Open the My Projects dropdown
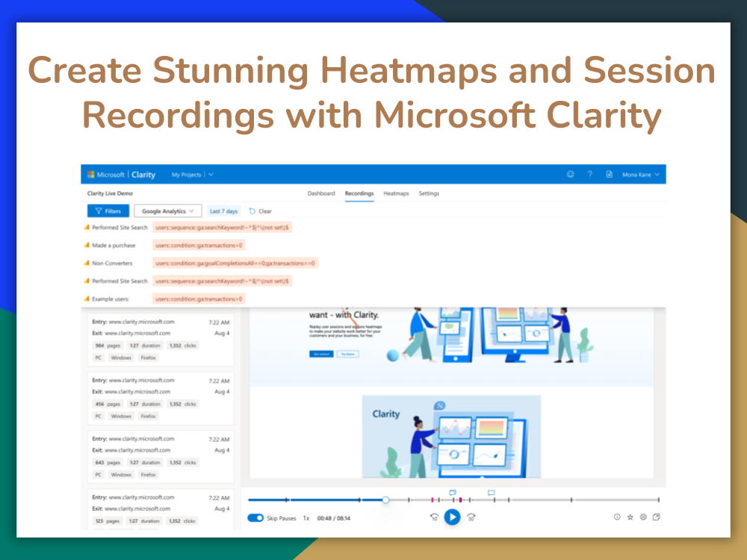This screenshot has width=747, height=560. point(190,173)
